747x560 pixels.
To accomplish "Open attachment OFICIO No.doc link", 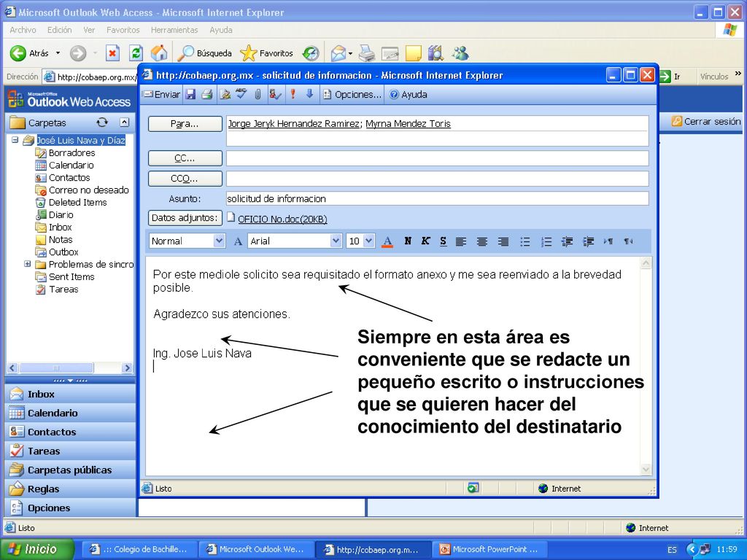I will (282, 219).
